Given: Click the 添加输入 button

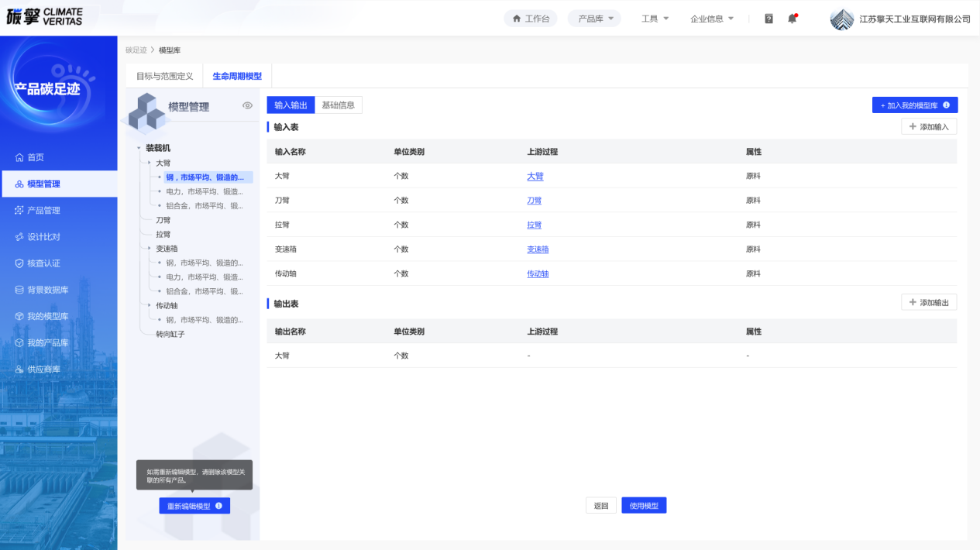Looking at the screenshot, I should (x=928, y=127).
